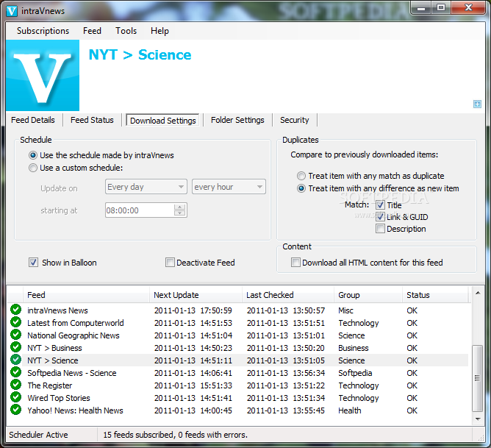Click green check icon for NYT > Science
The height and width of the screenshot is (448, 491).
[x=15, y=360]
